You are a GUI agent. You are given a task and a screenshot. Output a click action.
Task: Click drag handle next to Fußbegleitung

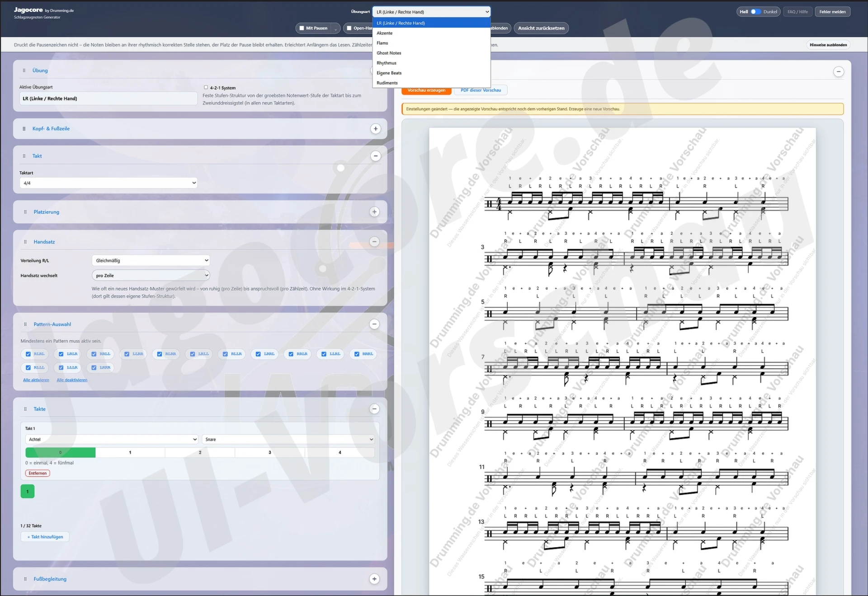25,579
